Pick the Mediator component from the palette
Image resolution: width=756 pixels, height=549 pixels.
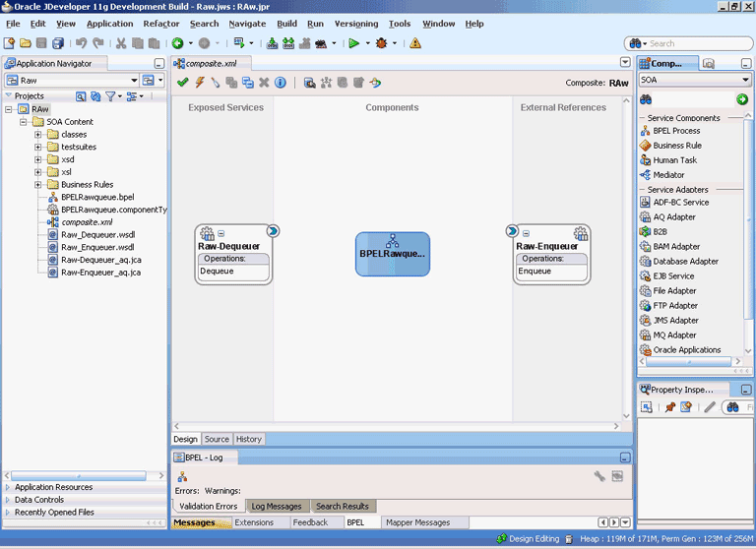[x=668, y=175]
